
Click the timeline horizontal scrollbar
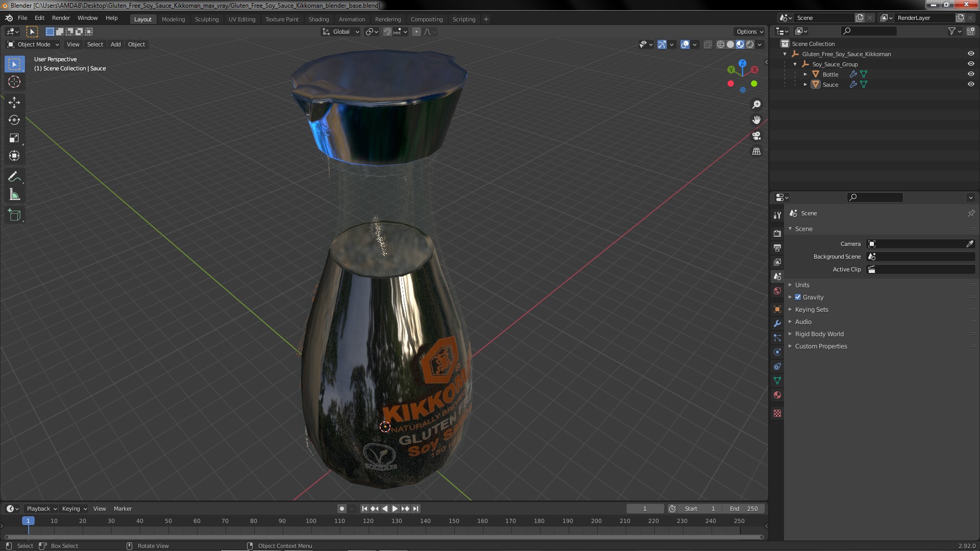tap(383, 537)
